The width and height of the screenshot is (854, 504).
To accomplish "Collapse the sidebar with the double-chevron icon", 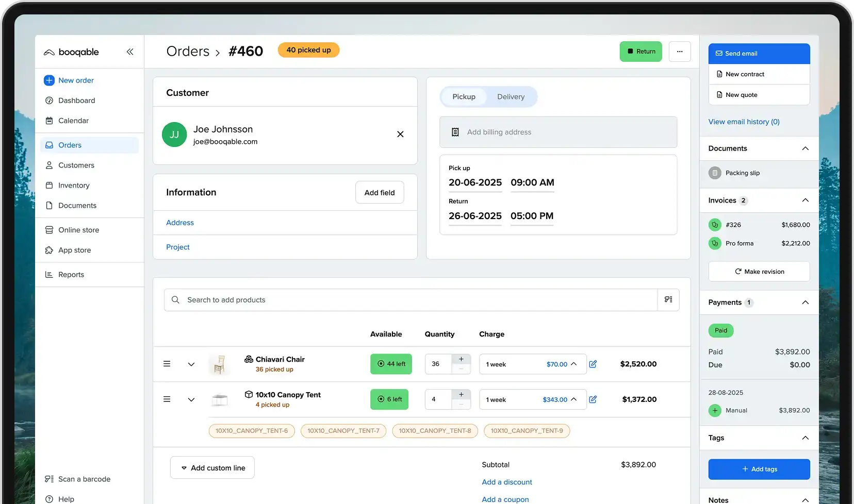I will (130, 52).
